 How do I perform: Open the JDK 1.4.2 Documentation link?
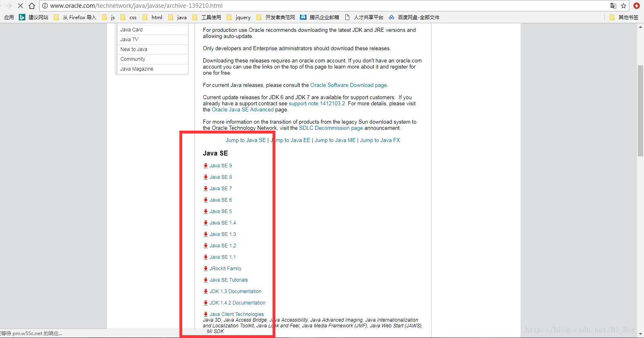(x=237, y=303)
